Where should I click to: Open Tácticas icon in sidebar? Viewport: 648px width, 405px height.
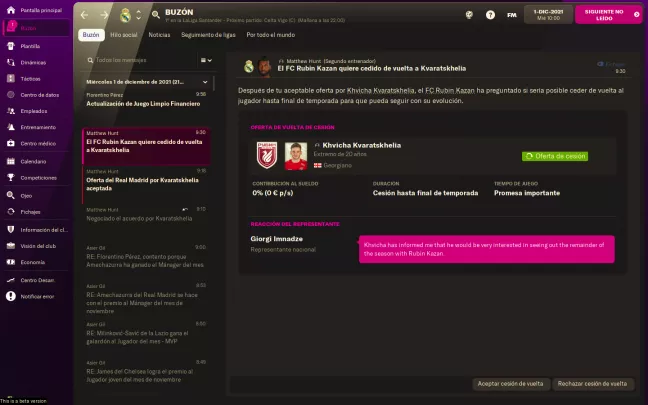(x=11, y=79)
